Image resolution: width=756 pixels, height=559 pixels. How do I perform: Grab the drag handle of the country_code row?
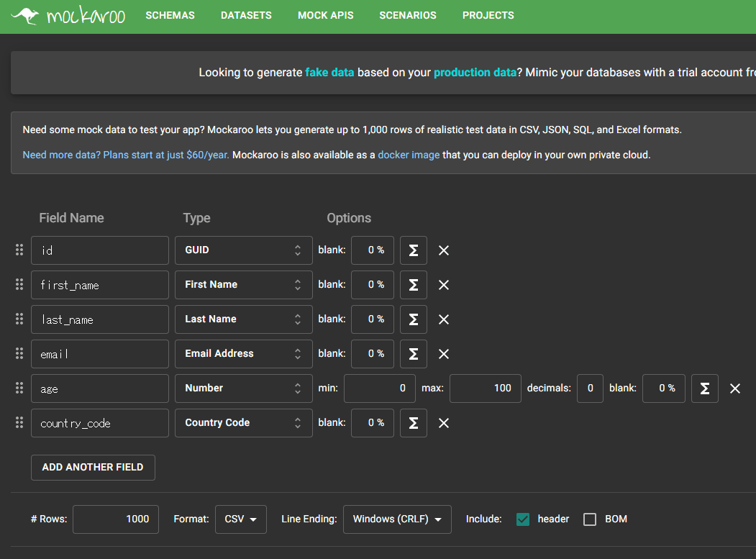[x=19, y=422]
